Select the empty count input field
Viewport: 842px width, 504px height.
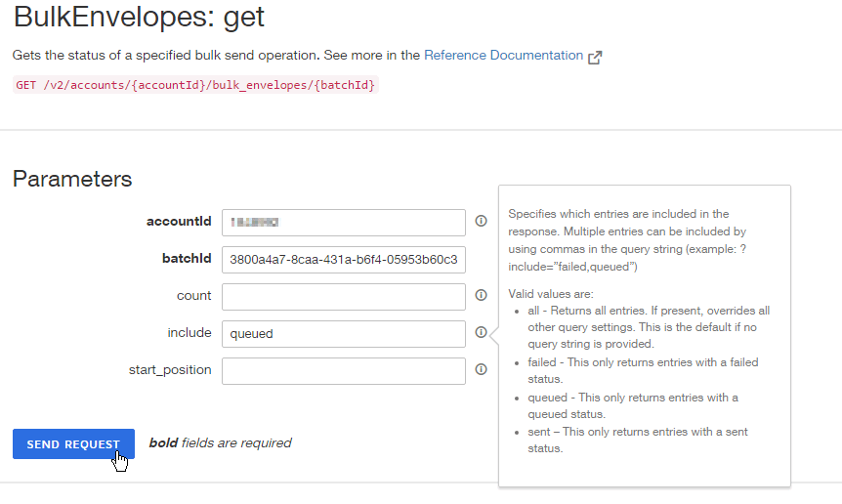tap(343, 297)
